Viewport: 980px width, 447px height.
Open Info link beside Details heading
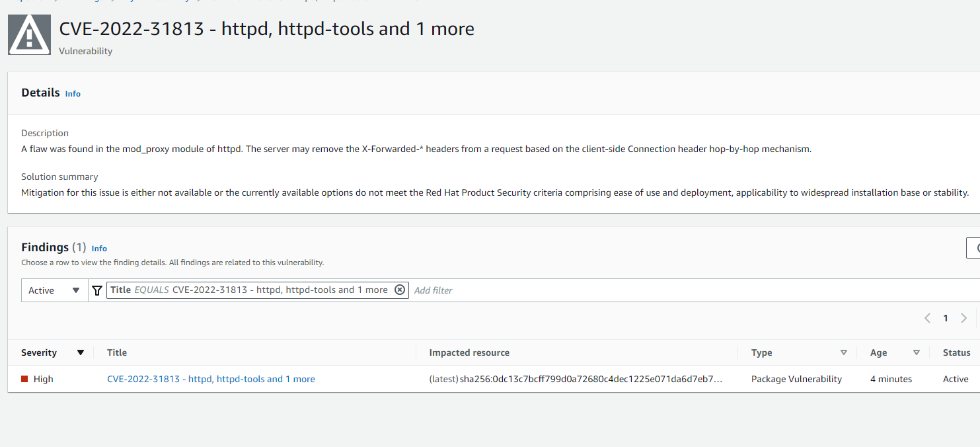tap(73, 94)
